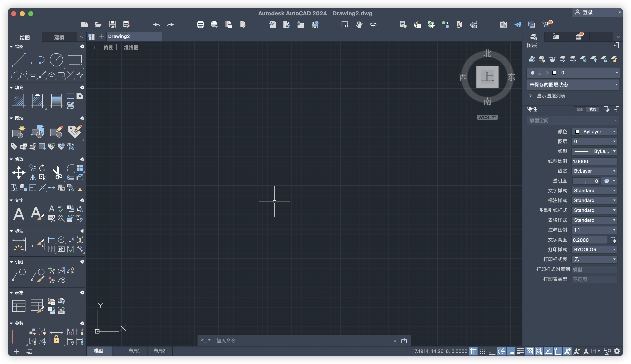Switch to the 布局1 layout tab
This screenshot has height=364, width=631.
134,351
